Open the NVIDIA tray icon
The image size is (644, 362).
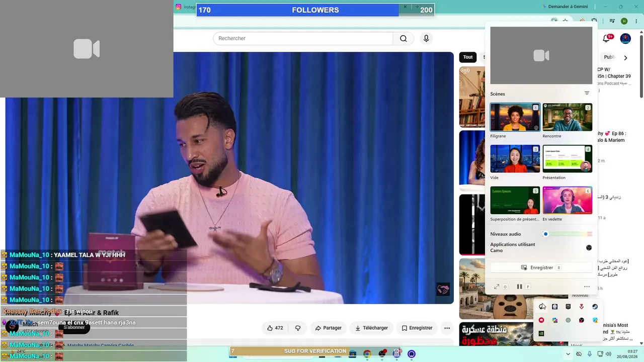[541, 333]
